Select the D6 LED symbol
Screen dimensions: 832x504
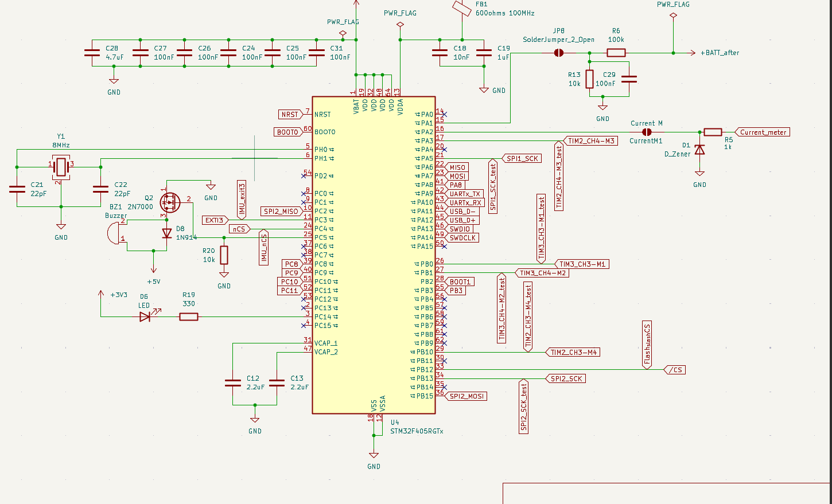[x=146, y=317]
